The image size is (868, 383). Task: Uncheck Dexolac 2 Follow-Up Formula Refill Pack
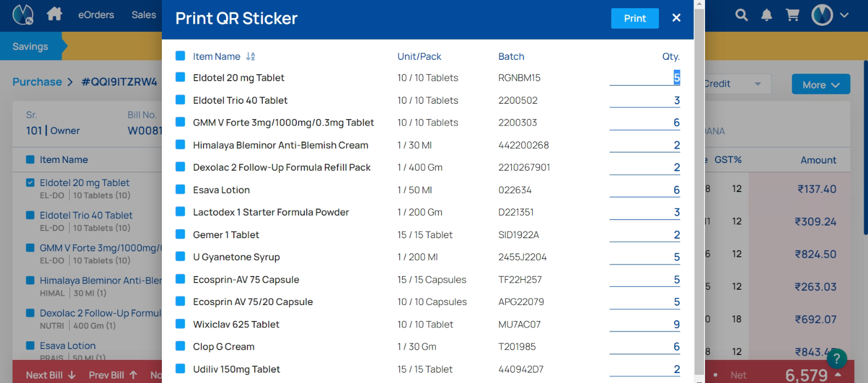180,167
